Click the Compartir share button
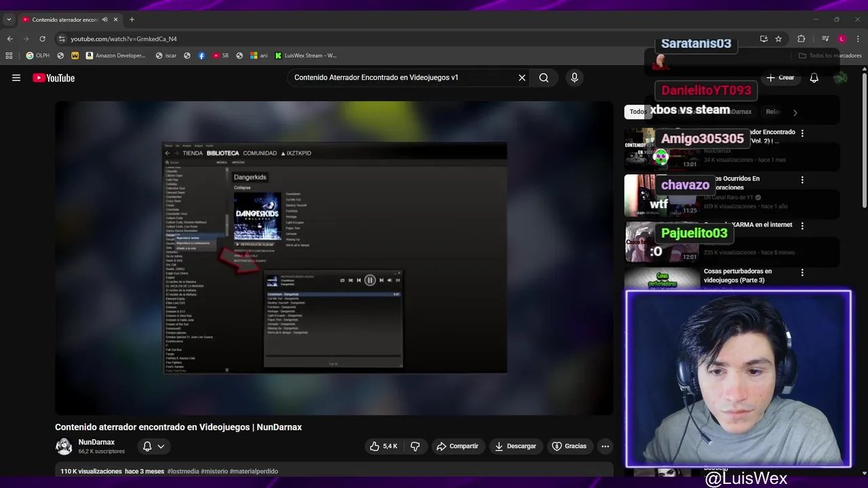 coord(458,446)
